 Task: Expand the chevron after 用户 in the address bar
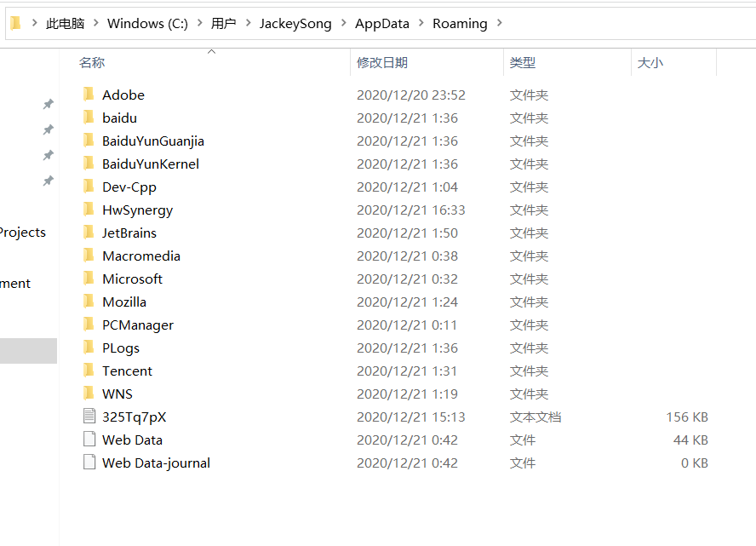pos(249,23)
